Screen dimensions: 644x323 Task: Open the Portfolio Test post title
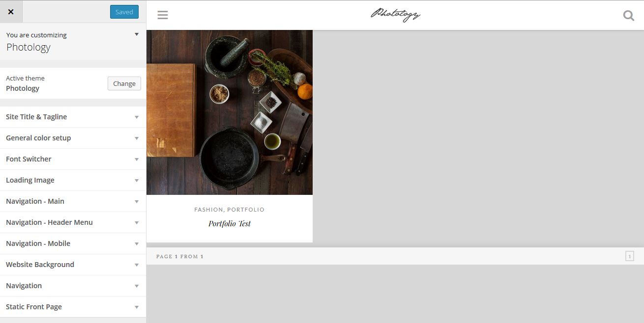click(230, 223)
